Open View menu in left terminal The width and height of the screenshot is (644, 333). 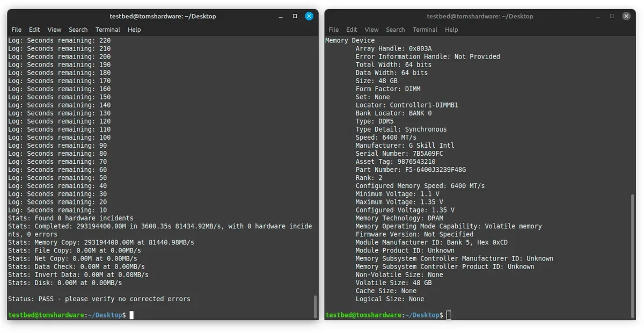[54, 30]
